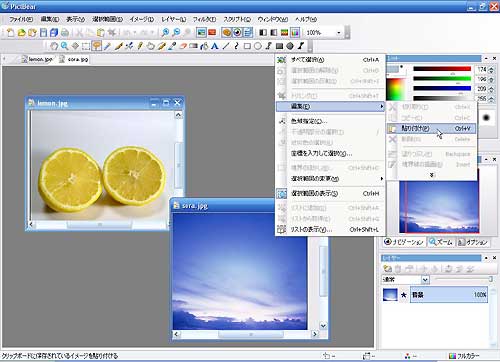Expand the hidden submenu items chevron
Viewport: 500px width, 362px height.
[x=432, y=175]
